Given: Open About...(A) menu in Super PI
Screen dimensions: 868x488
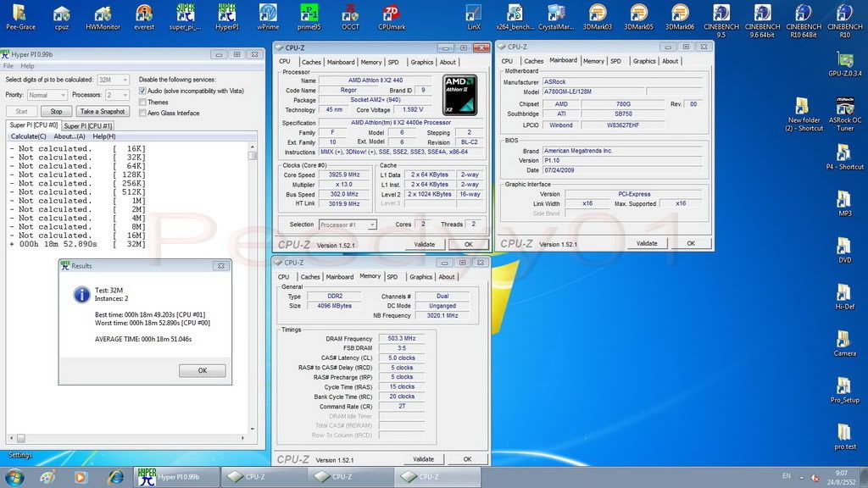Looking at the screenshot, I should click(70, 136).
